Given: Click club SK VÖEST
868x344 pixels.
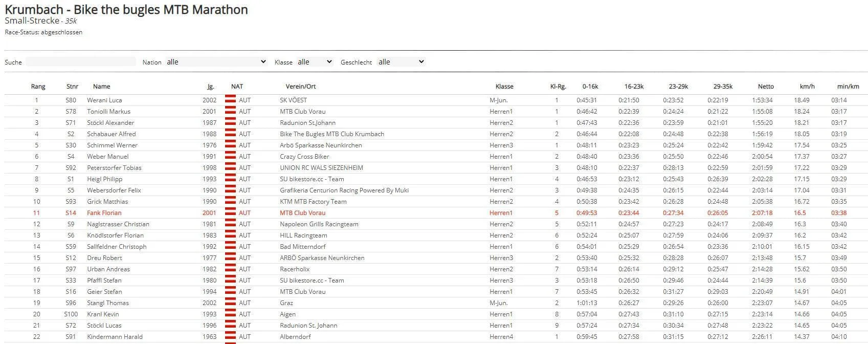Looking at the screenshot, I should tap(294, 100).
